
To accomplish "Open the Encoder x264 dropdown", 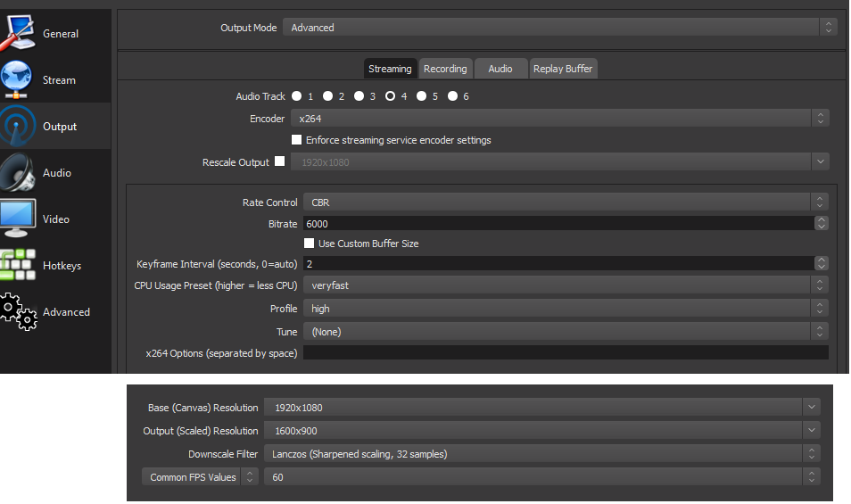I will pos(559,119).
